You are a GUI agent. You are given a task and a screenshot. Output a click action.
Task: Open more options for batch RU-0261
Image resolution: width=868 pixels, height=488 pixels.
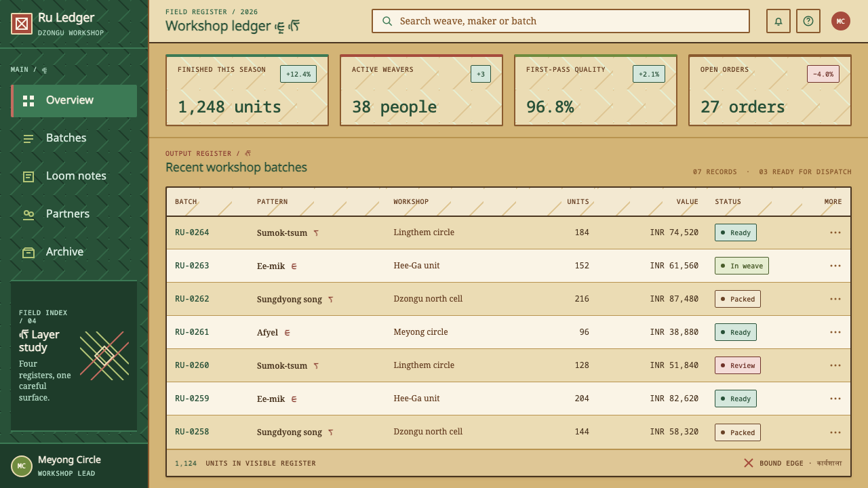[x=835, y=332]
